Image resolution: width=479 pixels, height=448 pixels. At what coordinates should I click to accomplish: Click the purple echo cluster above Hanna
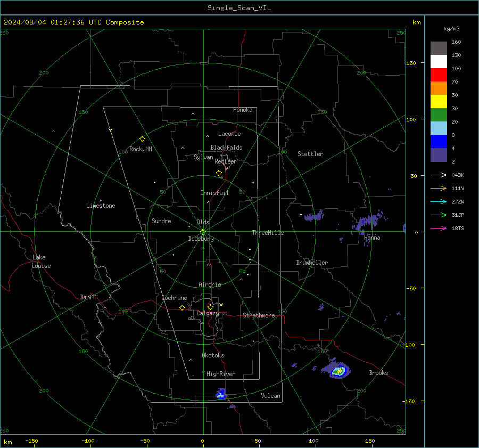click(368, 223)
